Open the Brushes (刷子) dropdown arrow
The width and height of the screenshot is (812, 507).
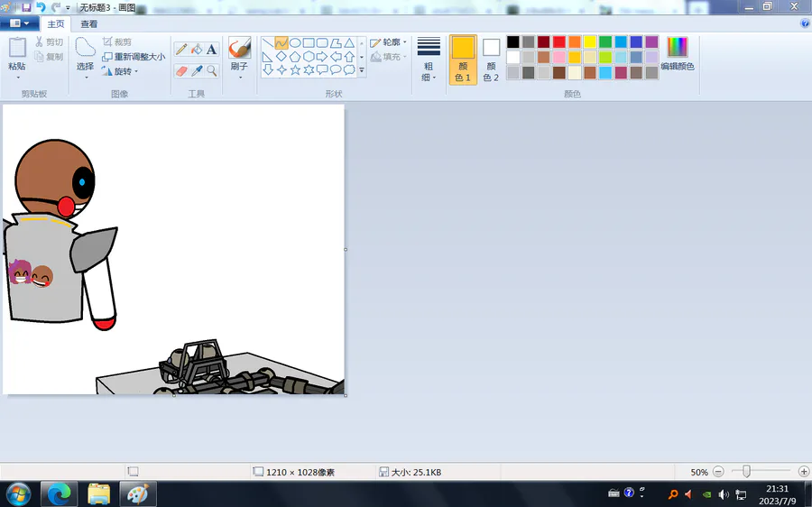(x=240, y=78)
